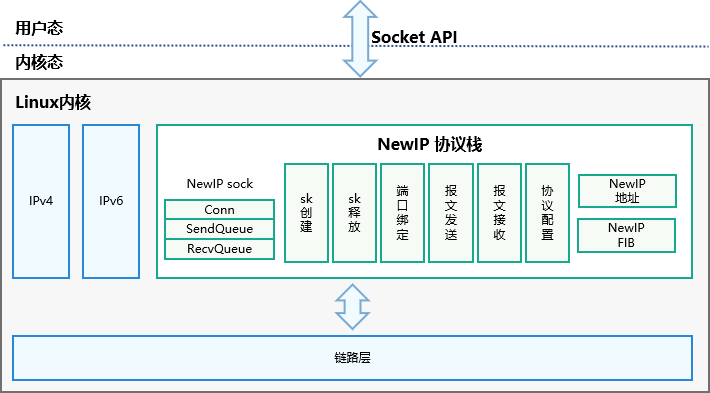
Task: Click the Linux内核 heading
Action: point(53,103)
